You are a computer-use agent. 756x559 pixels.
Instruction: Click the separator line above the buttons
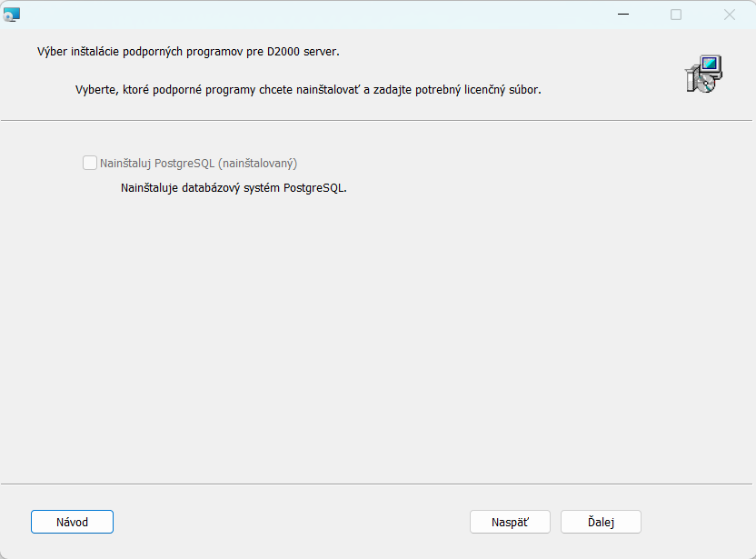(x=377, y=484)
